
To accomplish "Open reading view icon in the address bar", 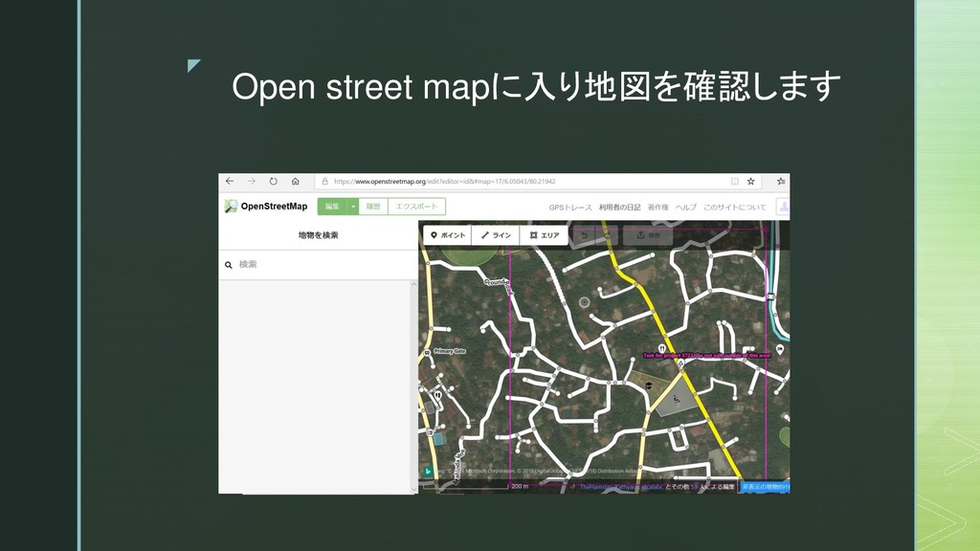I will click(735, 181).
